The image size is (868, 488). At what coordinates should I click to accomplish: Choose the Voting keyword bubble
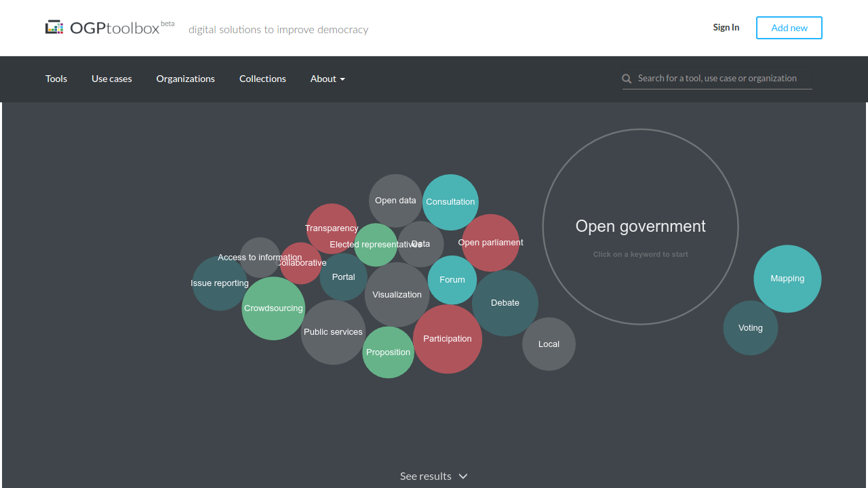point(751,328)
